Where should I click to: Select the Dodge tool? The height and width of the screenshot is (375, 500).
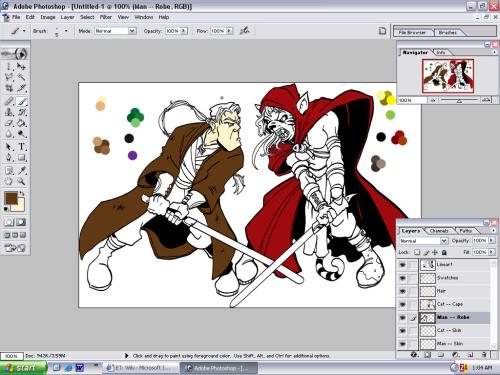21,134
